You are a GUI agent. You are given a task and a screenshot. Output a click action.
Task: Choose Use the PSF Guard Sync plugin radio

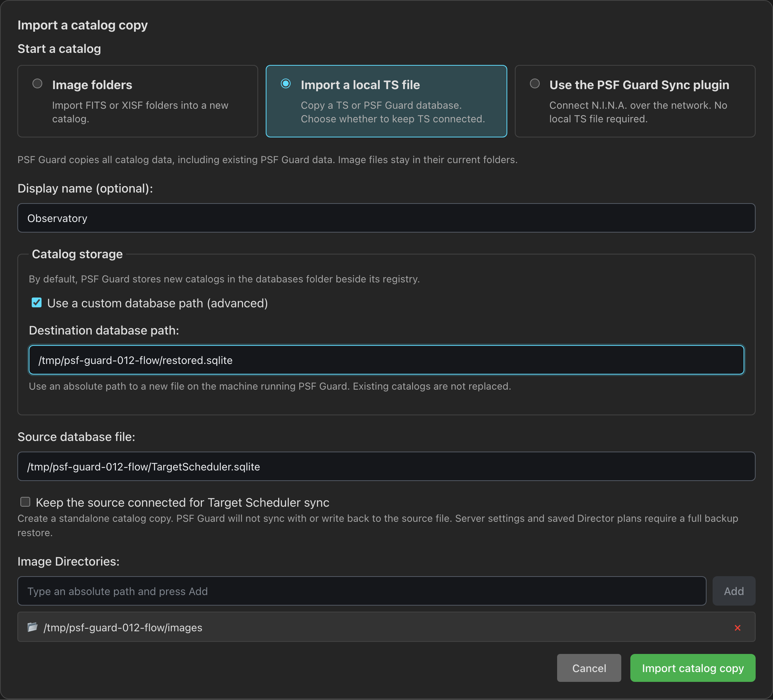[x=534, y=83]
